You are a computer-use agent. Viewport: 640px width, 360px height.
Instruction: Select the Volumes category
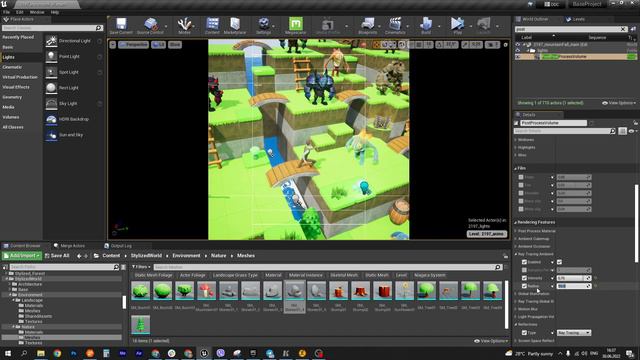11,117
